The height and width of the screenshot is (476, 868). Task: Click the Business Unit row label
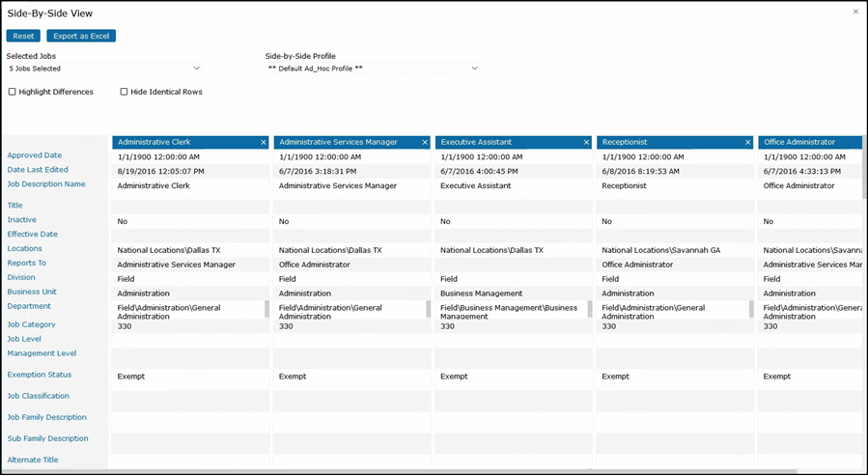tap(32, 292)
